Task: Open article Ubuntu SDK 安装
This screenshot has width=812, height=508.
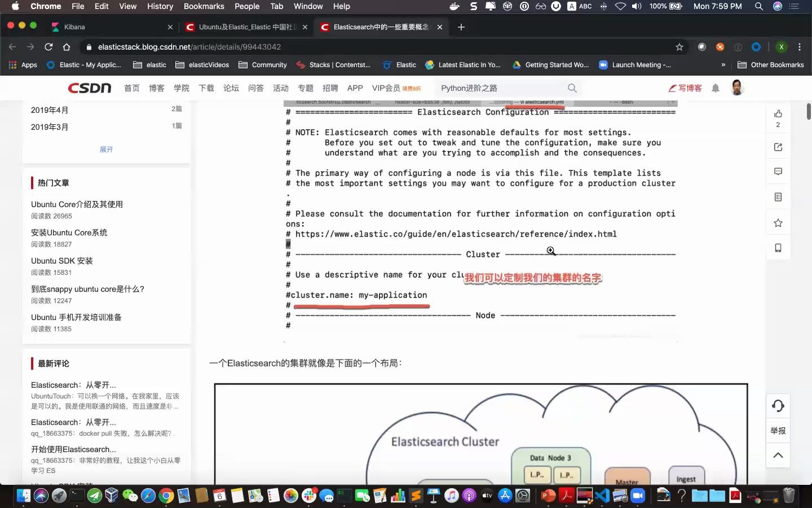Action: click(x=62, y=261)
